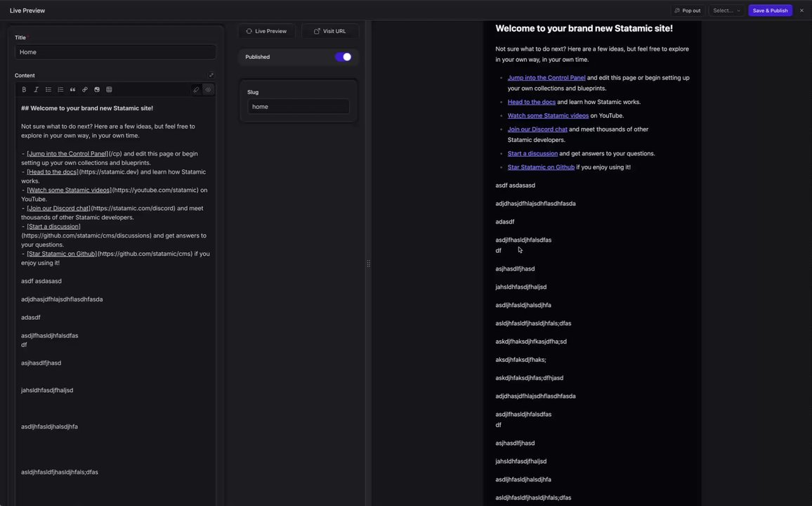Switch Content editor to write mode

[196, 90]
